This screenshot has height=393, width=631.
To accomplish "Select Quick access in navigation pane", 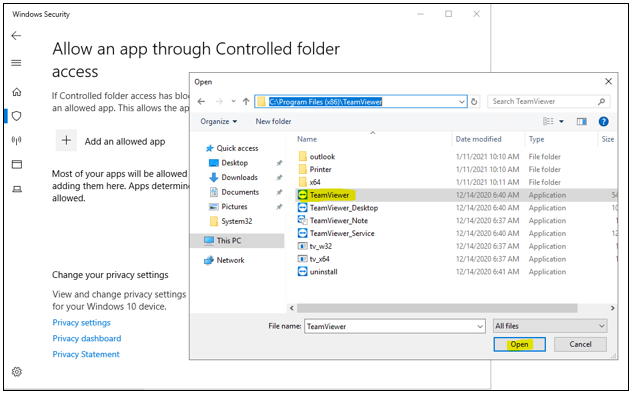I will tap(232, 148).
